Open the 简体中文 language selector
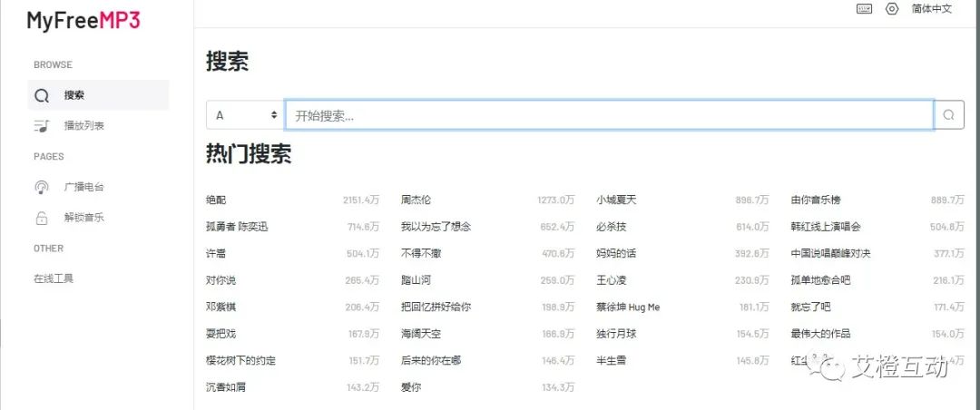This screenshot has height=410, width=980. coord(932,9)
